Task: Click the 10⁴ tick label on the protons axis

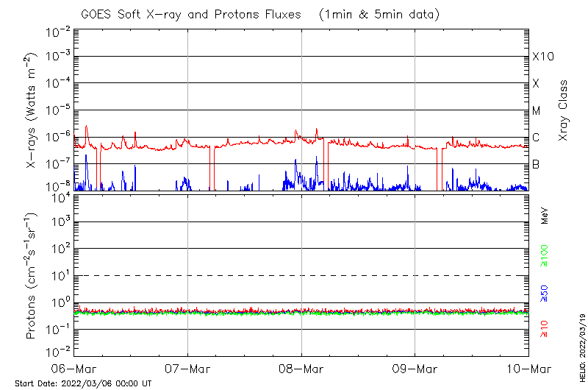Action: 58,196
